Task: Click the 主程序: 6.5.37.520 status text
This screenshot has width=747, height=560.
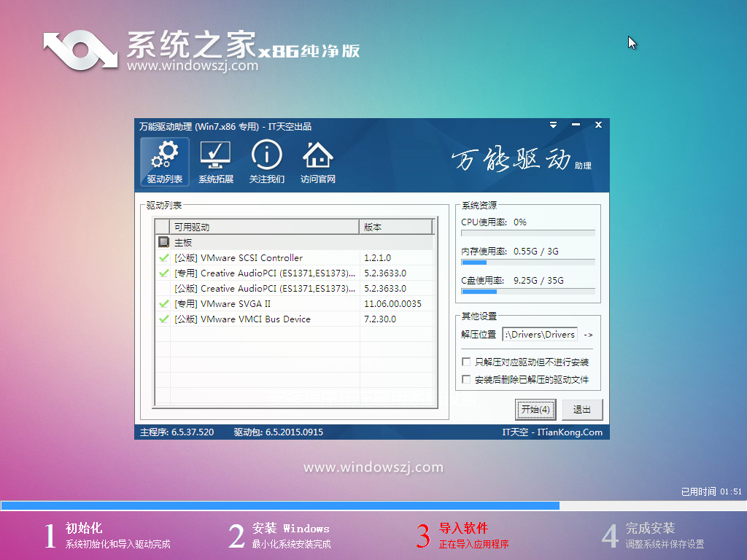Action: point(177,432)
